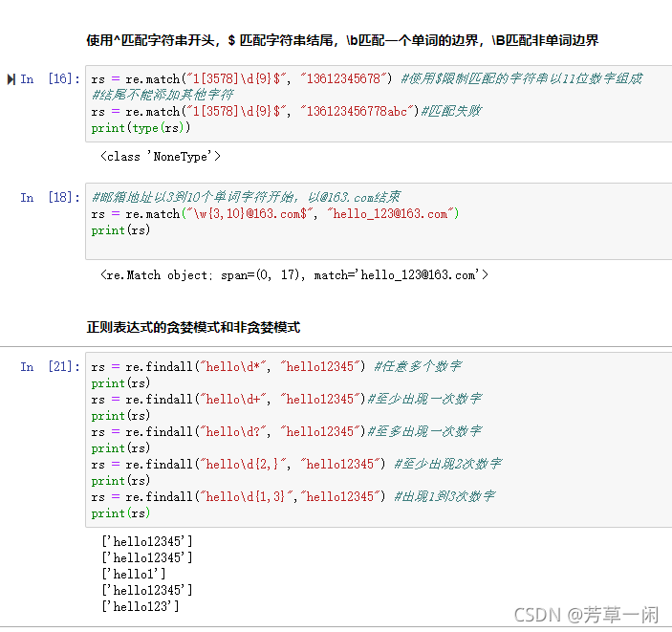Viewport: 672px width, 632px height.
Task: Click the first re.match line with "13612345678"
Action: click(x=367, y=79)
